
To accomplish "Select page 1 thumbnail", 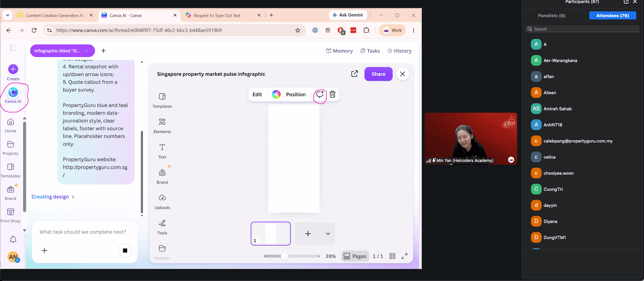I will 270,234.
